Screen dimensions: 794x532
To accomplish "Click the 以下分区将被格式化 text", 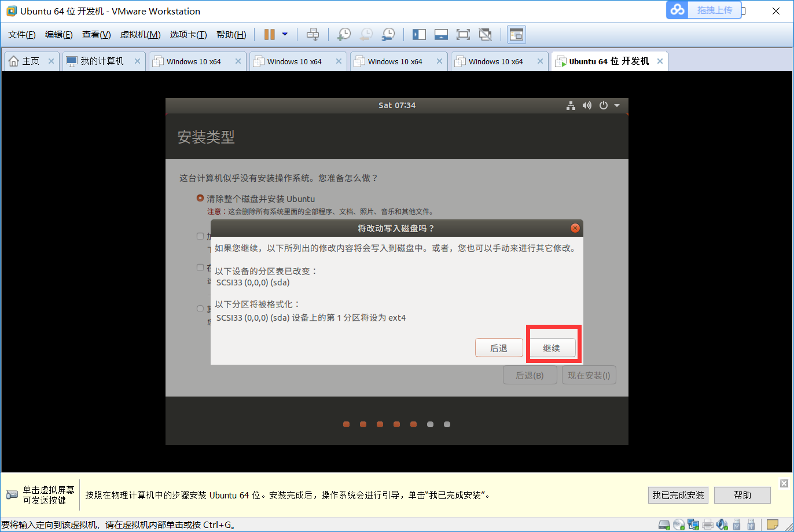I will 258,304.
